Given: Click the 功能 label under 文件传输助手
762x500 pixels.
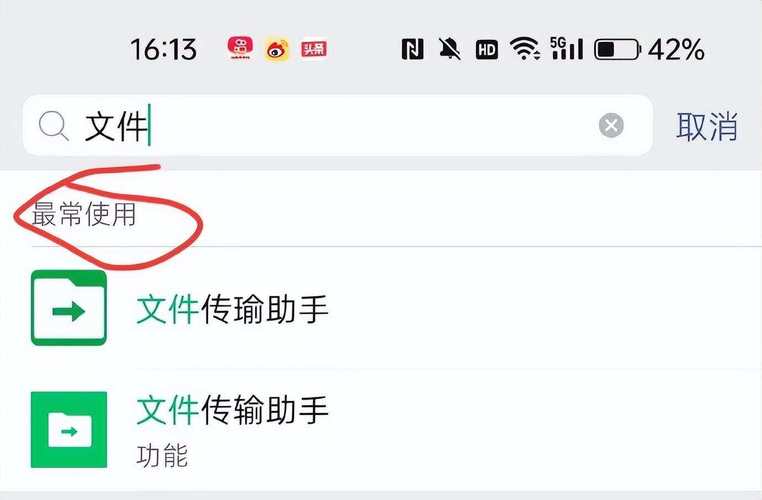Looking at the screenshot, I should pos(162,456).
